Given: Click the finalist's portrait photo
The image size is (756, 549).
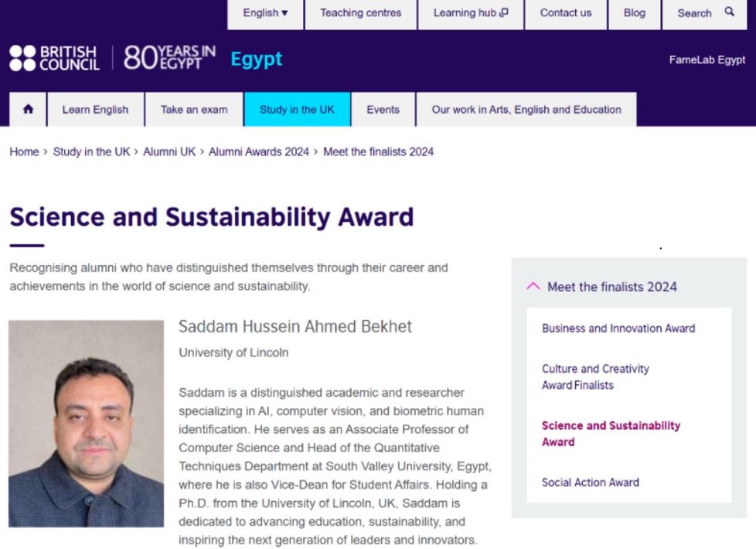Looking at the screenshot, I should 87,423.
